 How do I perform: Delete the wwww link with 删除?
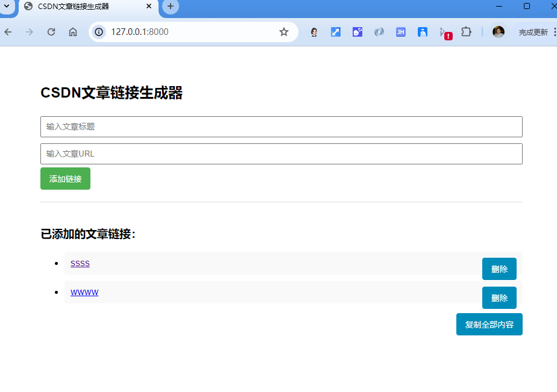pos(499,297)
